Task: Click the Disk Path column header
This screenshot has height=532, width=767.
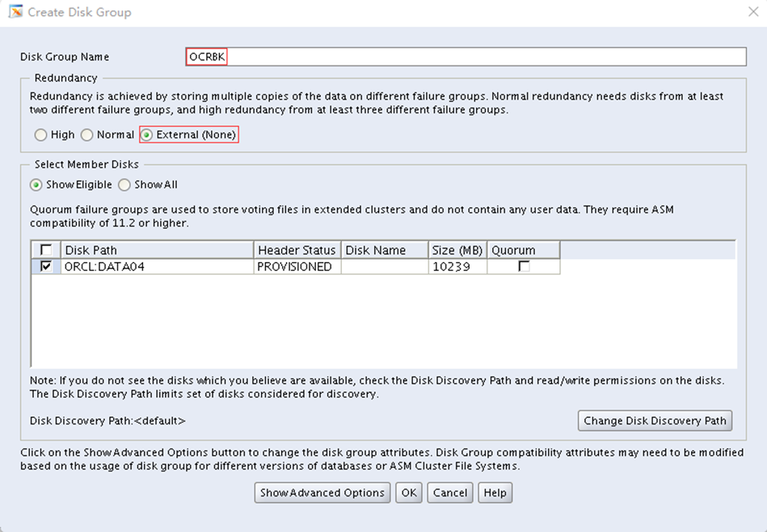Action: pos(157,250)
